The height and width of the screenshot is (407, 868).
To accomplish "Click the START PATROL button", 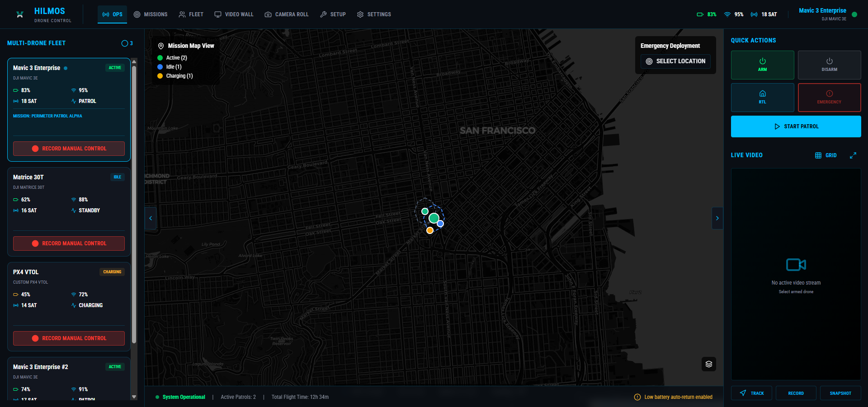I will tap(796, 126).
